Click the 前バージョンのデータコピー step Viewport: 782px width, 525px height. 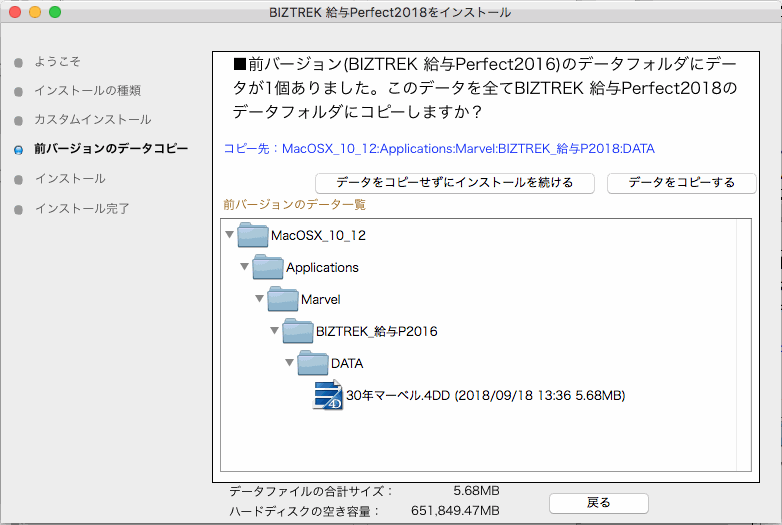[x=110, y=149]
